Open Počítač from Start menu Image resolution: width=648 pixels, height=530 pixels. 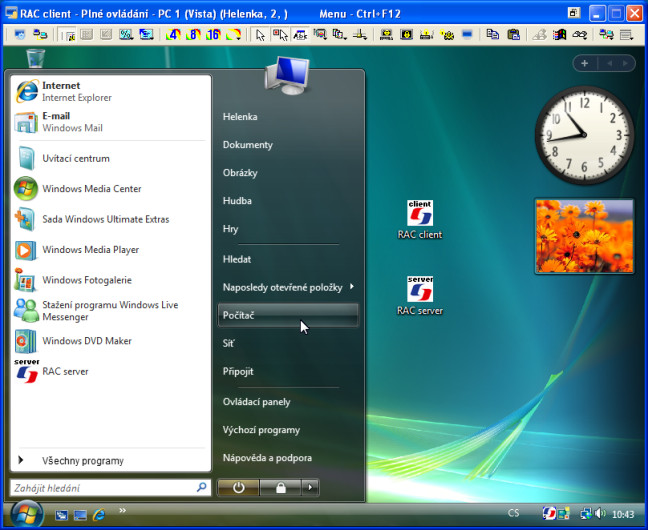click(x=288, y=315)
